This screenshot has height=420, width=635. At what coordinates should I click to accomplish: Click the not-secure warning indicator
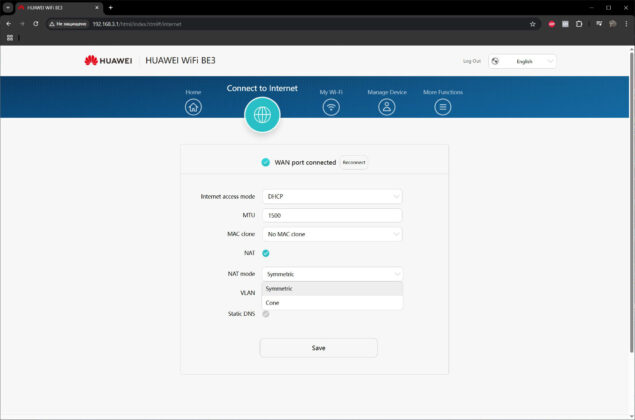point(68,24)
